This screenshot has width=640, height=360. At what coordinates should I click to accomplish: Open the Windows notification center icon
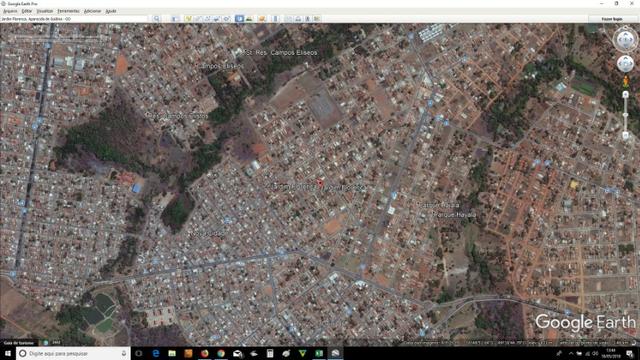click(629, 353)
